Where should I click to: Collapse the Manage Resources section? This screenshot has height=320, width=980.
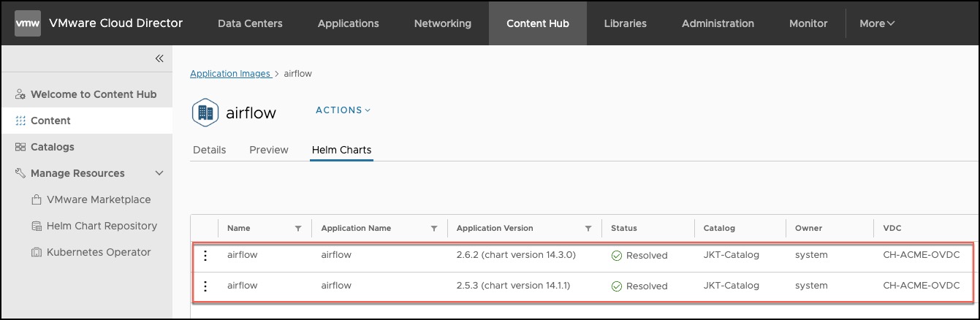point(159,173)
